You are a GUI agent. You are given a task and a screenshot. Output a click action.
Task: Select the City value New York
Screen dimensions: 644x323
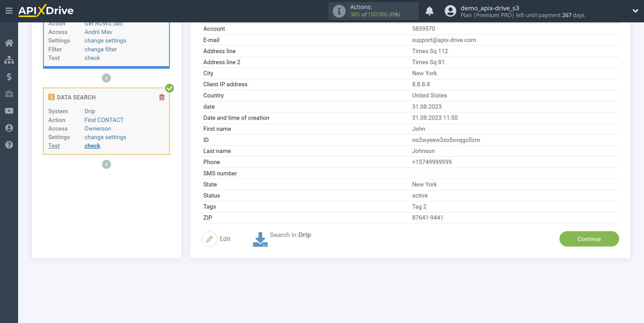click(424, 73)
